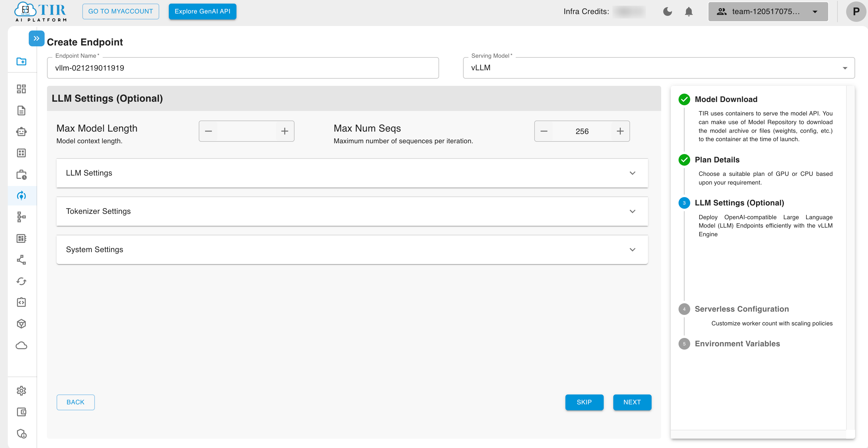This screenshot has width=868, height=448.
Task: Open the circular sync arrows icon
Action: coord(21,281)
